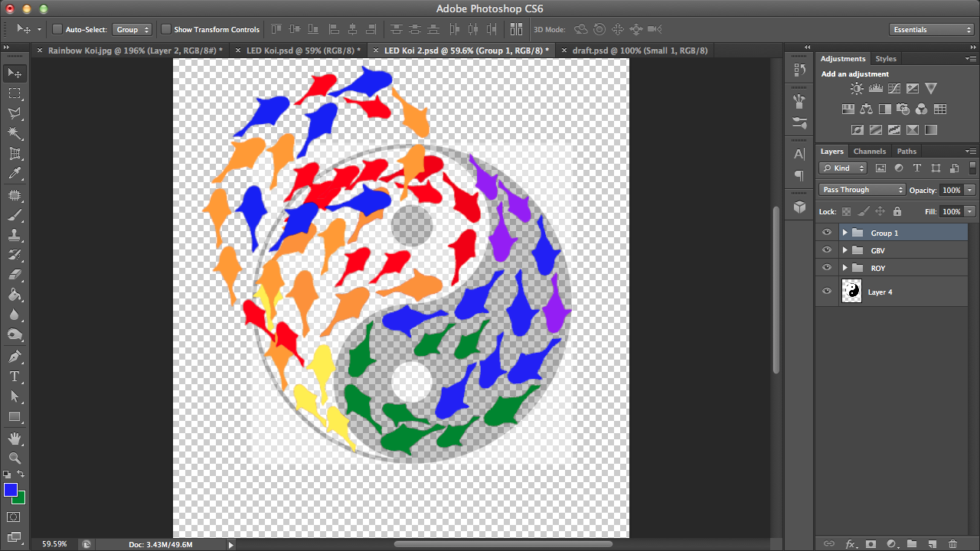The width and height of the screenshot is (980, 551).
Task: Expand the ROY layer group
Action: (844, 267)
